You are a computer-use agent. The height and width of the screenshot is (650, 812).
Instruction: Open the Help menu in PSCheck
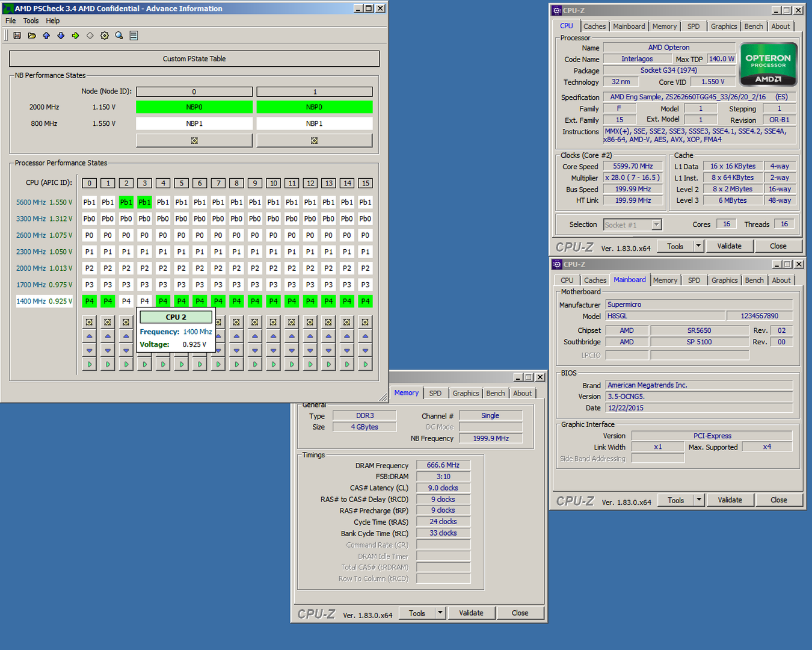tap(53, 20)
